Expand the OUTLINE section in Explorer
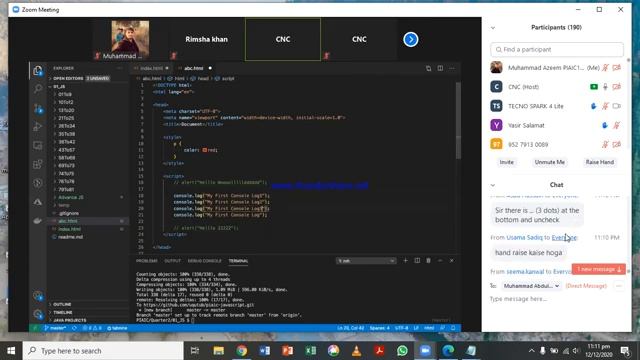The height and width of the screenshot is (360, 640). tap(62, 304)
